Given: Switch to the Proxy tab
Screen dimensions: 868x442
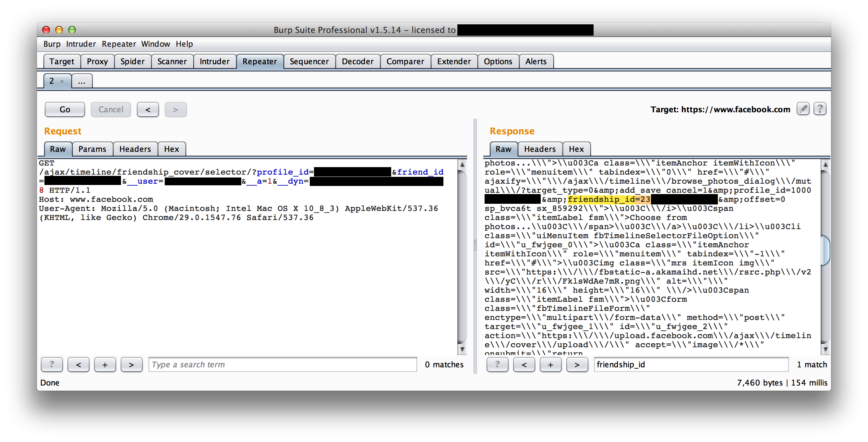Looking at the screenshot, I should 97,61.
